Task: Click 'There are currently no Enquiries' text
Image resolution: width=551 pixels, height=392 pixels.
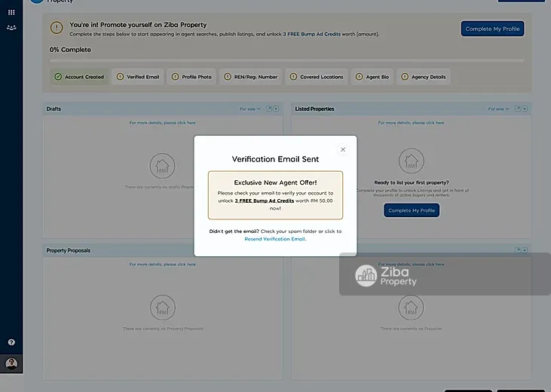Action: click(x=411, y=329)
